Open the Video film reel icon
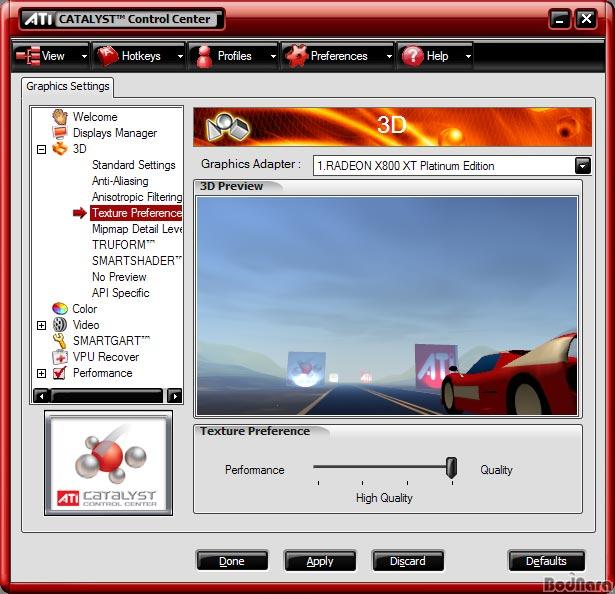 pyautogui.click(x=60, y=325)
